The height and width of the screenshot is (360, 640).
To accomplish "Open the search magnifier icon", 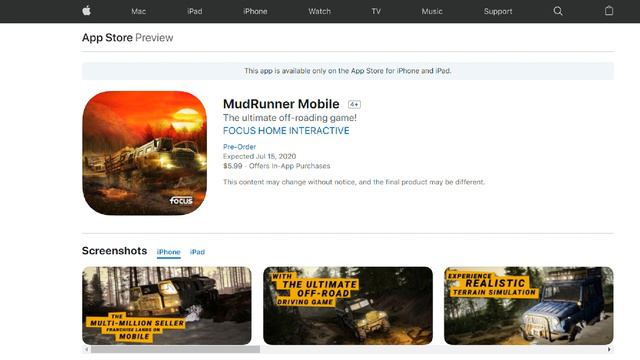I will (x=558, y=11).
